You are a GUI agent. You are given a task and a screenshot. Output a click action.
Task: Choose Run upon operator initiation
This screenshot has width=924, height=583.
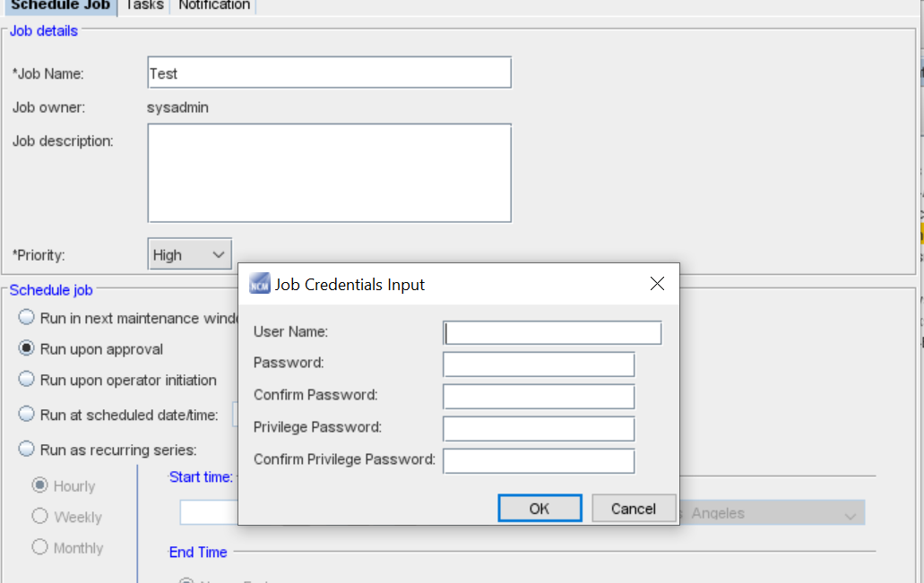coord(27,380)
